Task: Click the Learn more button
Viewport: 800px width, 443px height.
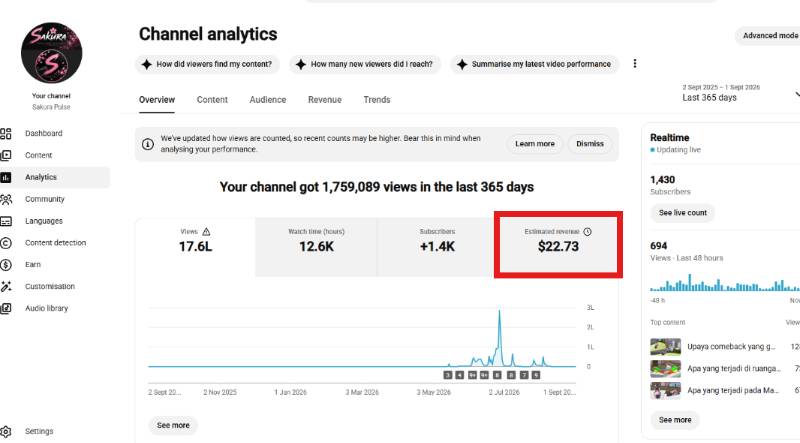Action: click(x=535, y=144)
